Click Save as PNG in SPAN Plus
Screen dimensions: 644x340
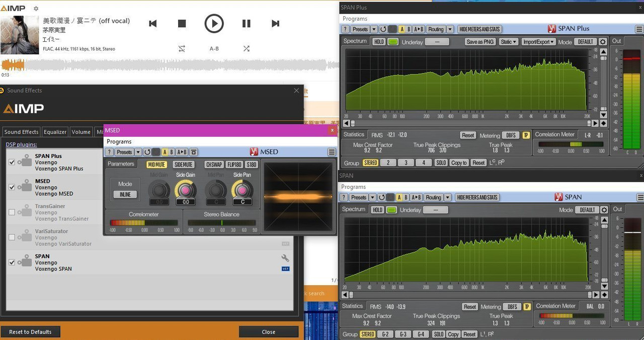pos(480,42)
